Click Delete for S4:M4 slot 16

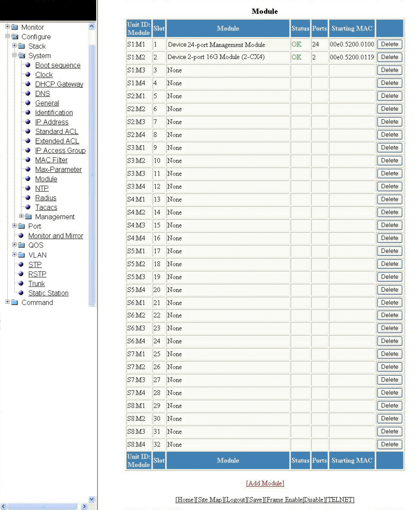pos(390,238)
